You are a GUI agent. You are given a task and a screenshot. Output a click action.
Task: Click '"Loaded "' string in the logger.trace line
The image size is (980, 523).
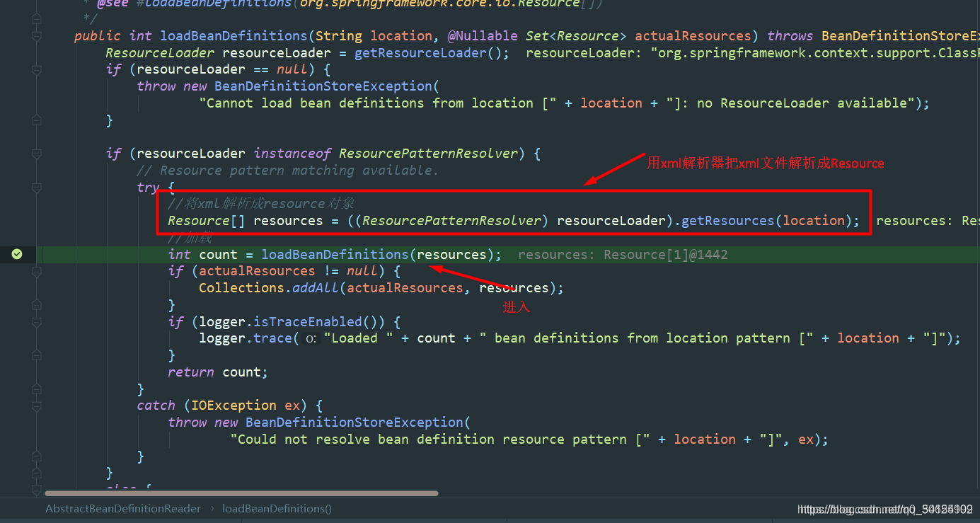[x=359, y=338]
